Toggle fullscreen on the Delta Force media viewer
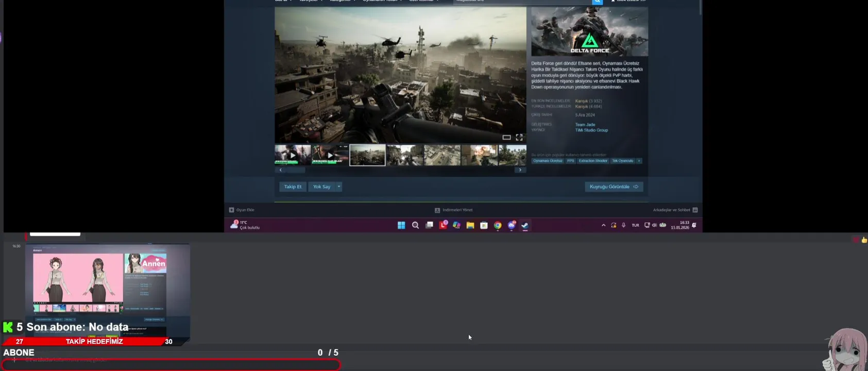Image resolution: width=868 pixels, height=371 pixels. (519, 137)
